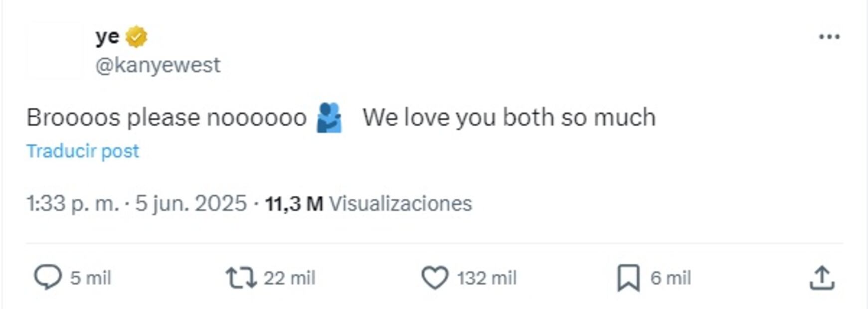Viewport: 868px width, 309px height.
Task: Click the 1:33 p. m. timestamp
Action: [73, 203]
